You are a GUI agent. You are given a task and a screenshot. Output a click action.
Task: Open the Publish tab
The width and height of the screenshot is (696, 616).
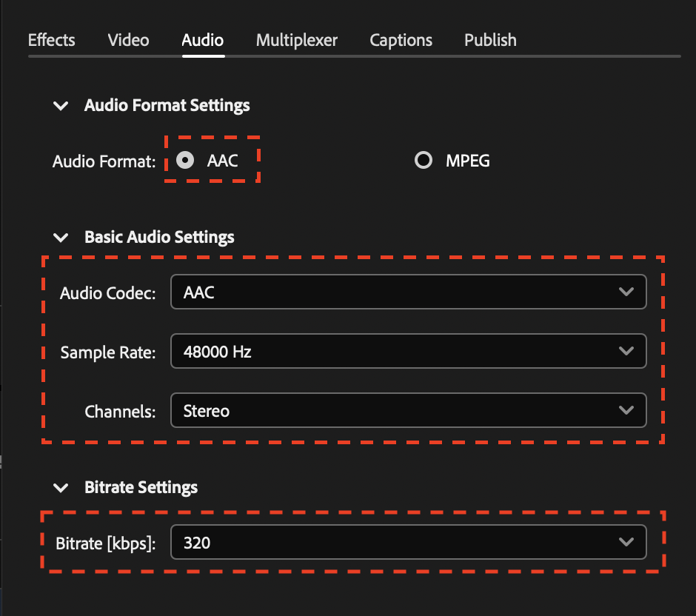pyautogui.click(x=490, y=40)
